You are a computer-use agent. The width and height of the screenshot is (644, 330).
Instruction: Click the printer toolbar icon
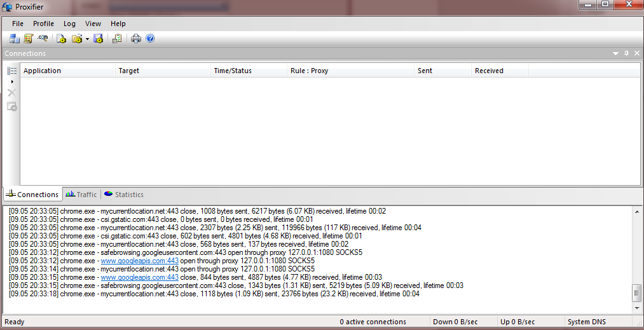136,39
